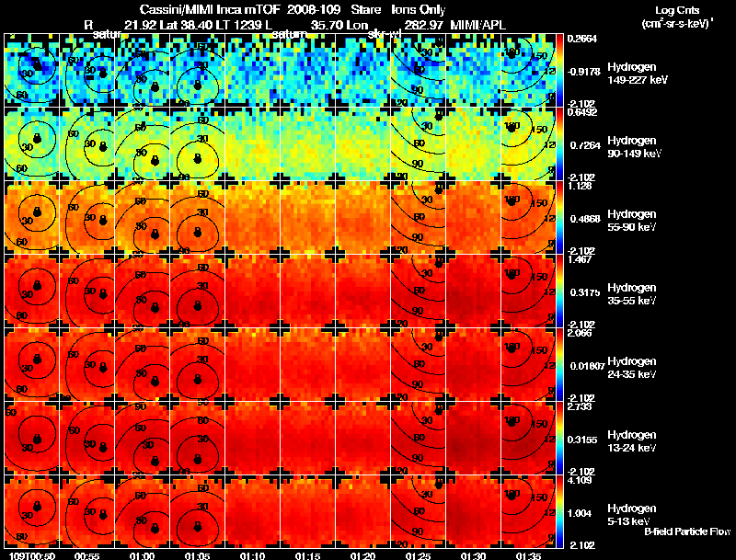Click the 'B-field Particle Flow' legend text
Screen dimensions: 736x560
(687, 531)
